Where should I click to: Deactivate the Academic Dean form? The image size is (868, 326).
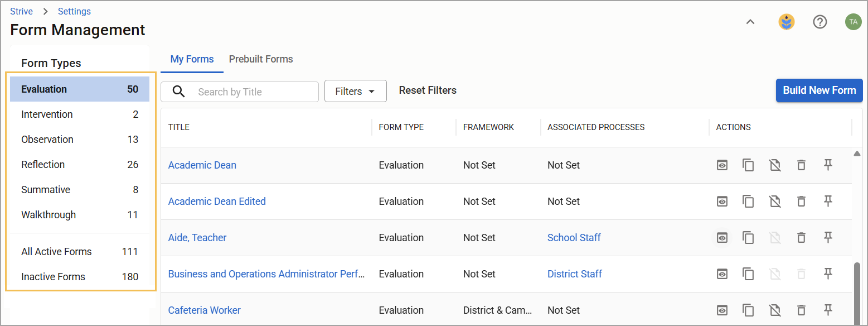(x=774, y=165)
